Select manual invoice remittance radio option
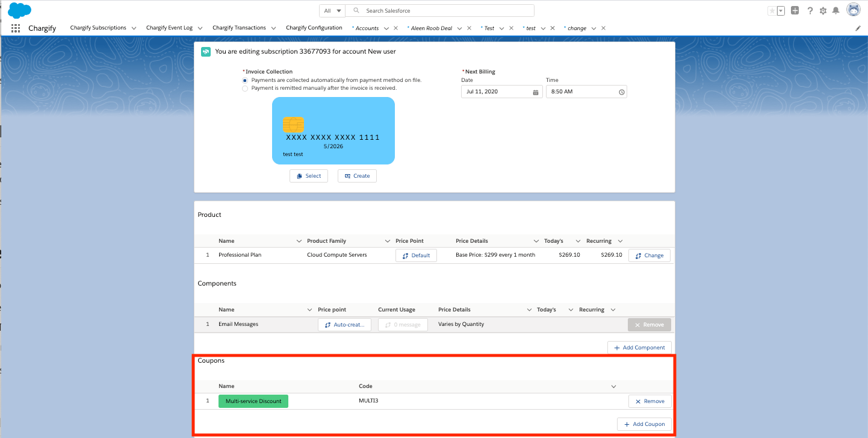The width and height of the screenshot is (868, 438). pyautogui.click(x=245, y=89)
